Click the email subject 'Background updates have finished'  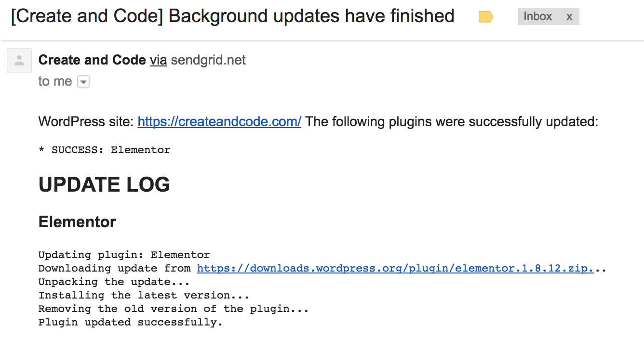point(311,16)
